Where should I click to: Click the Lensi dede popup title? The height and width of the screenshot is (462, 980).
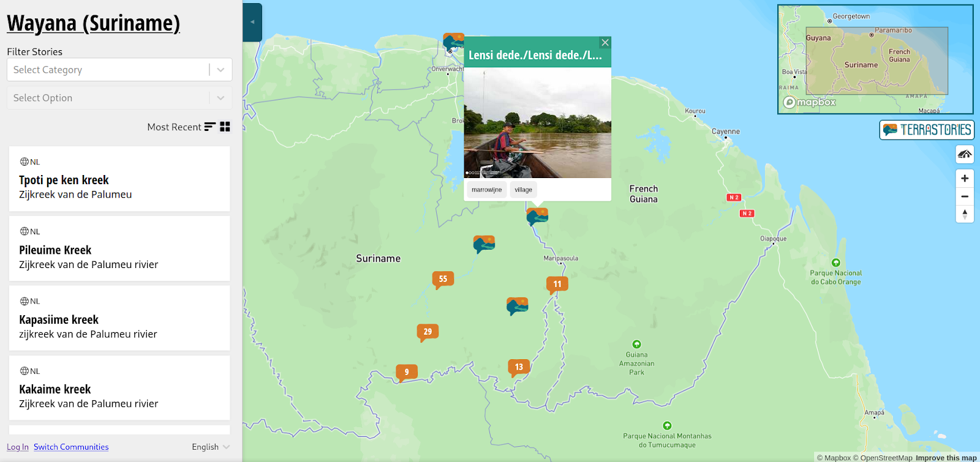coord(535,55)
